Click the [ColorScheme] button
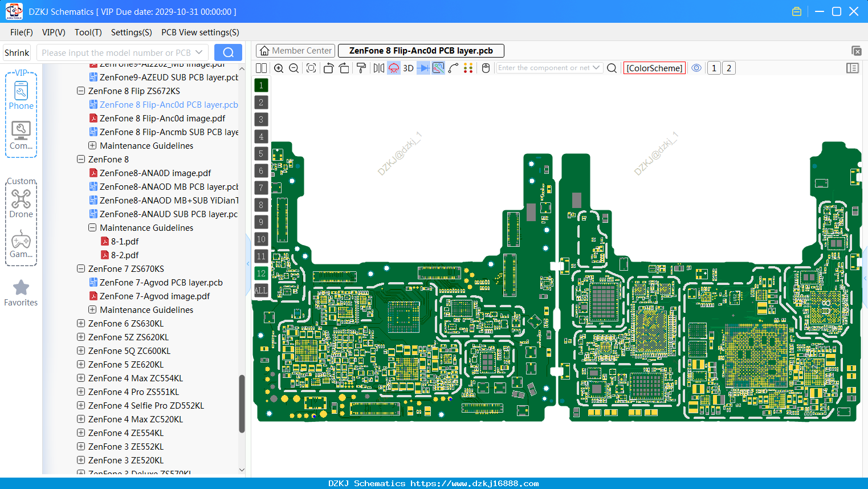 tap(654, 68)
